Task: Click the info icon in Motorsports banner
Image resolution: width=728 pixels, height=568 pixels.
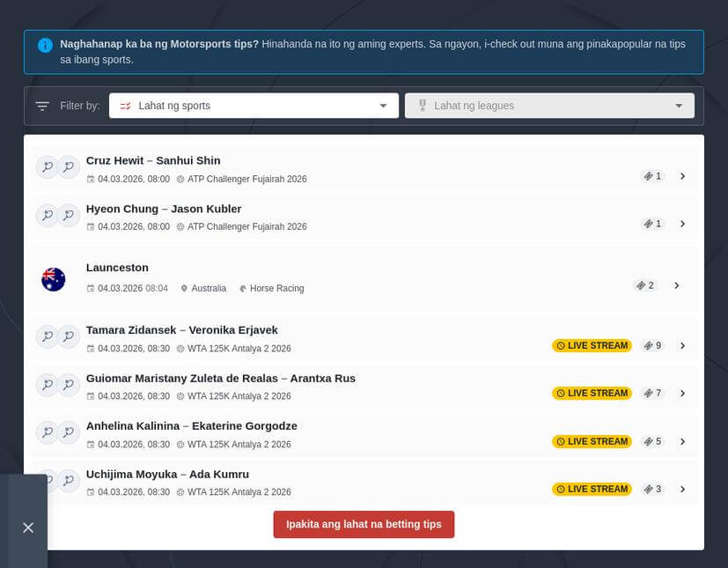Action: pos(45,45)
